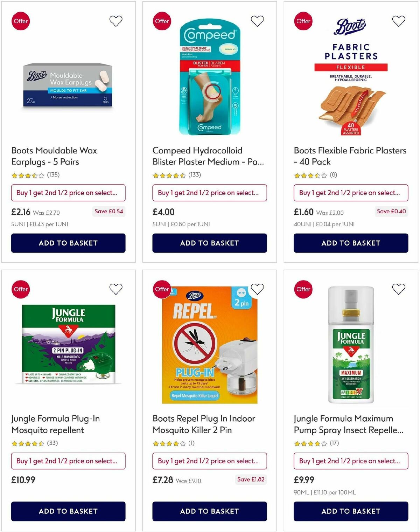Viewport: 420px width, 532px height.
Task: Add Boots Flexible Fabric Plasters to basket
Action: [x=351, y=243]
